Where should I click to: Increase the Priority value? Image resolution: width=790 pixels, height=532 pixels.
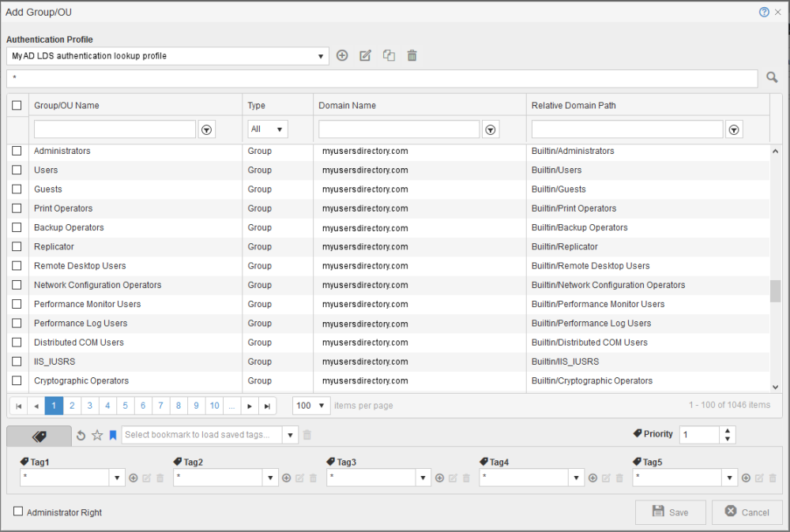(727, 431)
